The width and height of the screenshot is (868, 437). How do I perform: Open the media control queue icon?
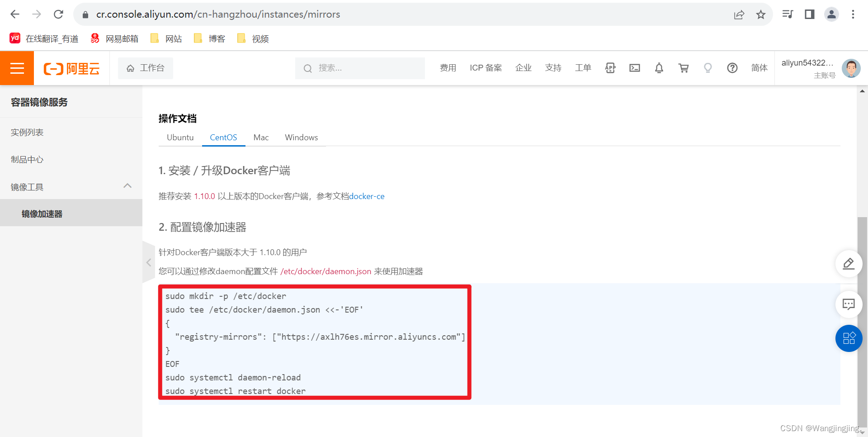click(x=788, y=14)
